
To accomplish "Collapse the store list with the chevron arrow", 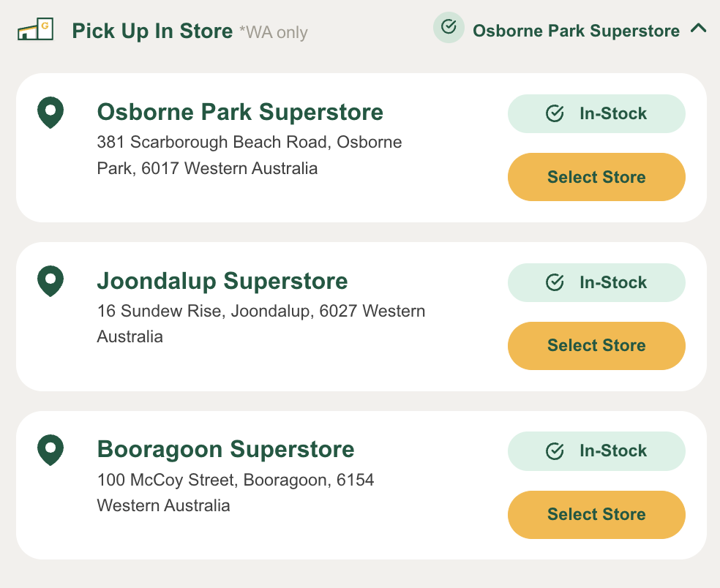I will tap(698, 29).
